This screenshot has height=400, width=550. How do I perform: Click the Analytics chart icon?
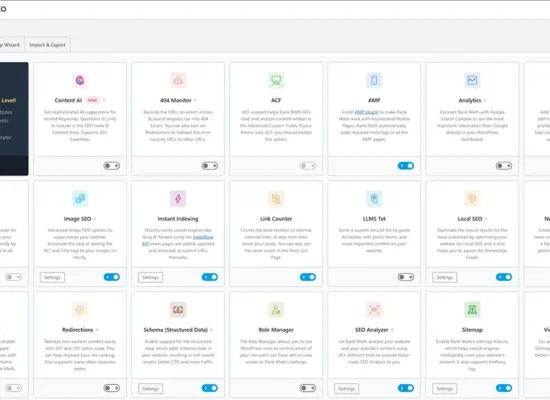(472, 80)
